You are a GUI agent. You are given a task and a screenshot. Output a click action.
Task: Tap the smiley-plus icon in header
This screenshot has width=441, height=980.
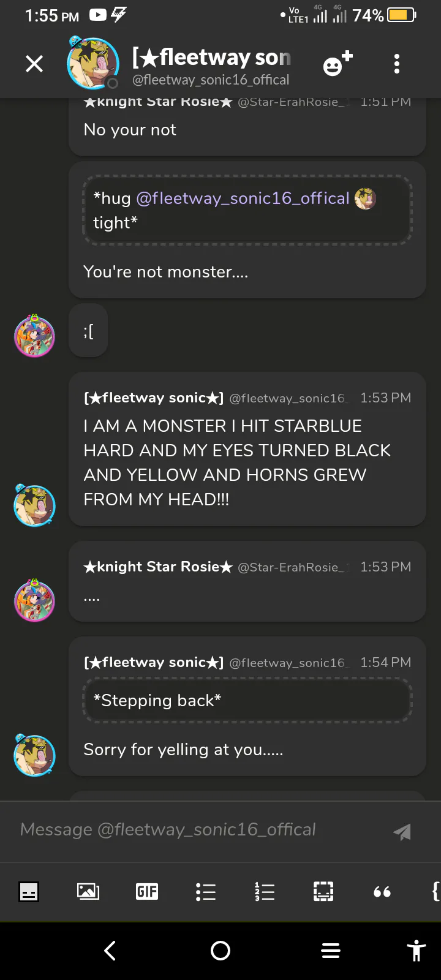[337, 64]
